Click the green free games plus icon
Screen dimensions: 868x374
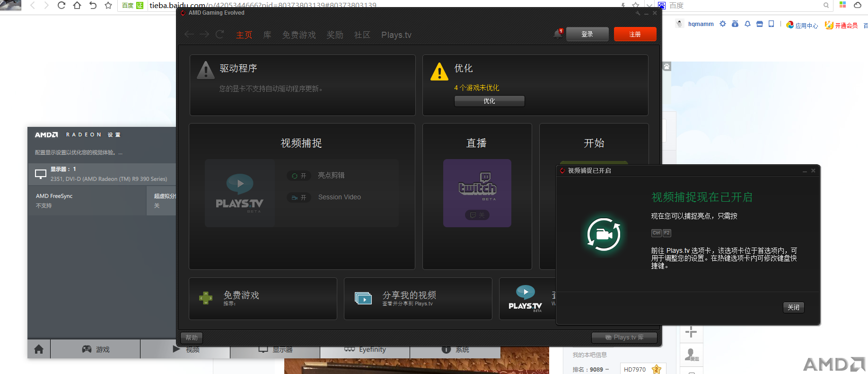[x=206, y=298]
